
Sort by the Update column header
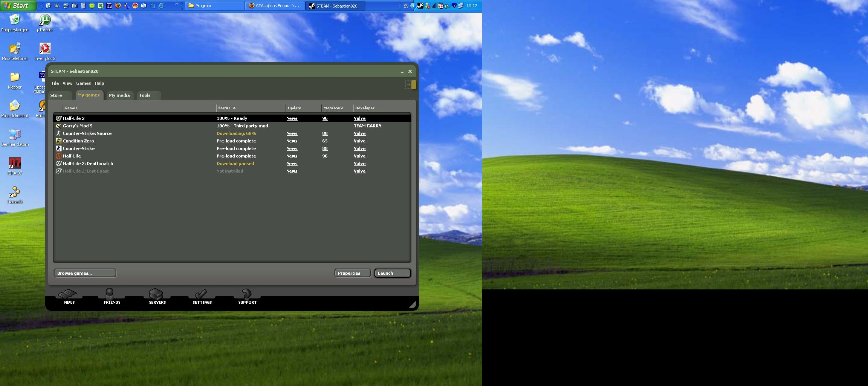tap(304, 108)
